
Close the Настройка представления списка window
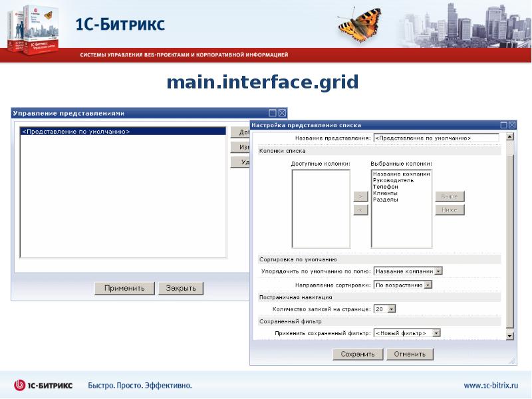pyautogui.click(x=512, y=125)
